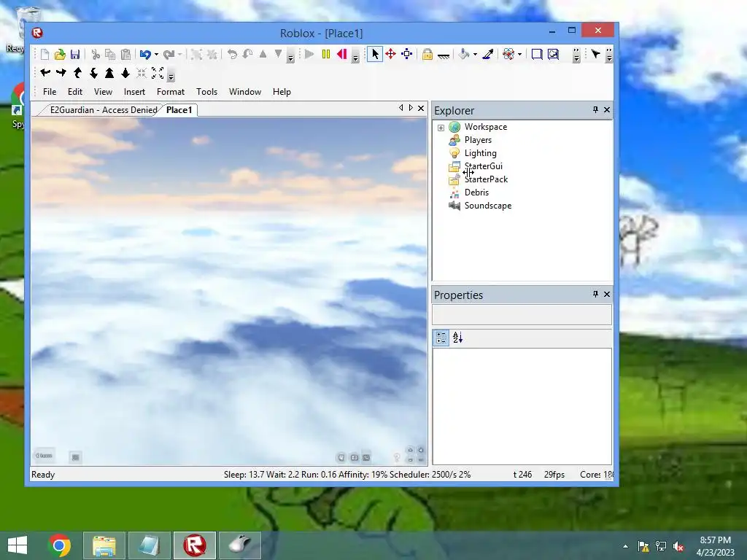The image size is (747, 560).
Task: Click the blue Undo arrow
Action: [x=145, y=54]
